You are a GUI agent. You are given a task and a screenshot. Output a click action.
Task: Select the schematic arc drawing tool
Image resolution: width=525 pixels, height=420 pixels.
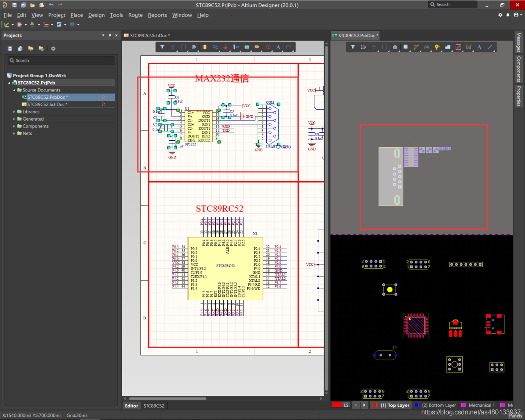pyautogui.click(x=289, y=47)
